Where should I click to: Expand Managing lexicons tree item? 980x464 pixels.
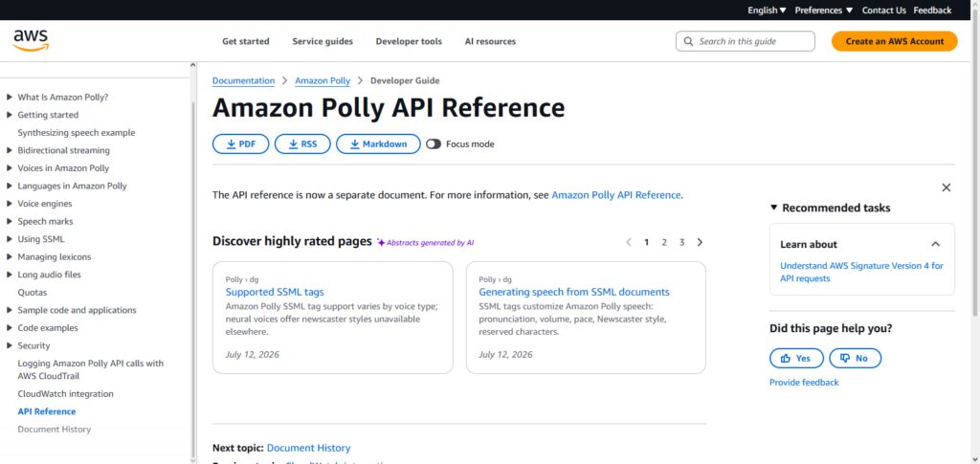click(9, 256)
